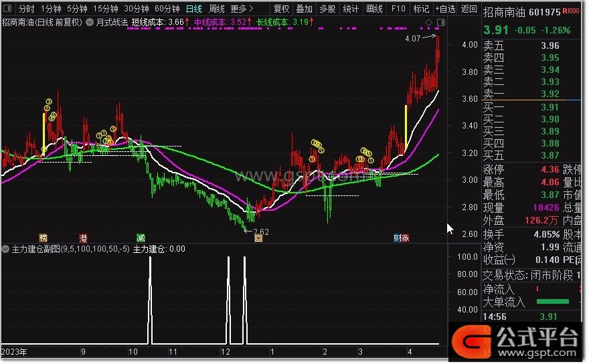Switch to 60分钟 period
589x364 pixels.
coord(167,8)
